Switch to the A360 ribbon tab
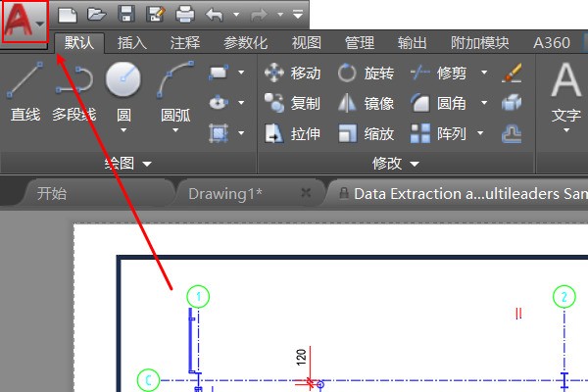This screenshot has width=588, height=392. click(552, 43)
